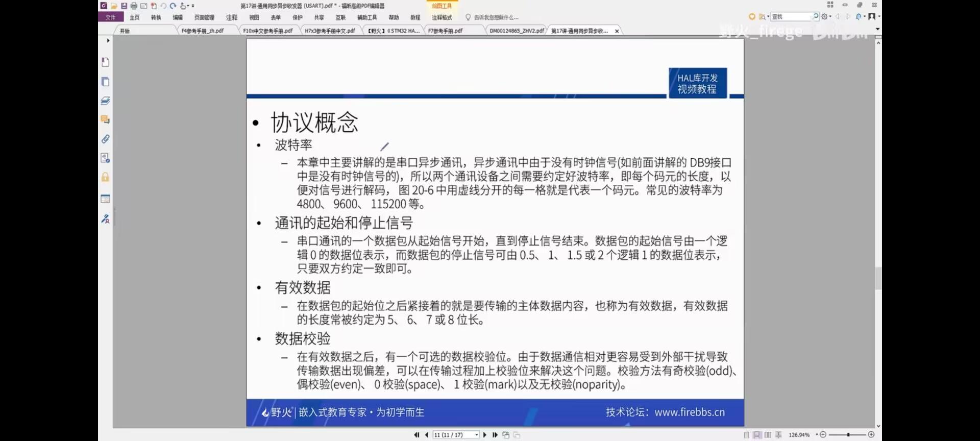
Task: Expand the left navigation panel arrow
Action: pyautogui.click(x=108, y=40)
